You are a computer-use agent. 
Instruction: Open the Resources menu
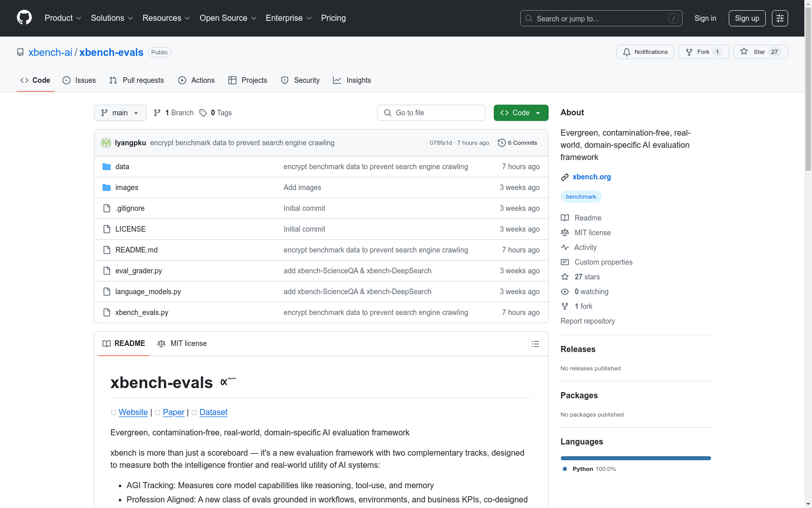pos(166,18)
